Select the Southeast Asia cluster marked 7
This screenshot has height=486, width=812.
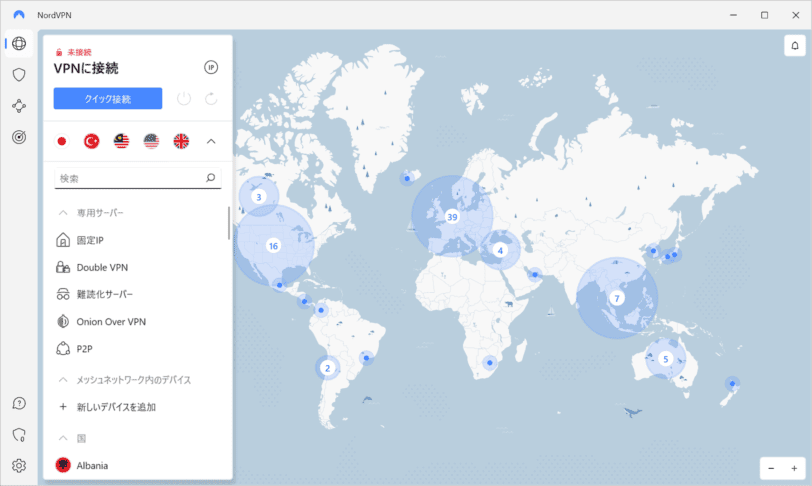coord(617,298)
